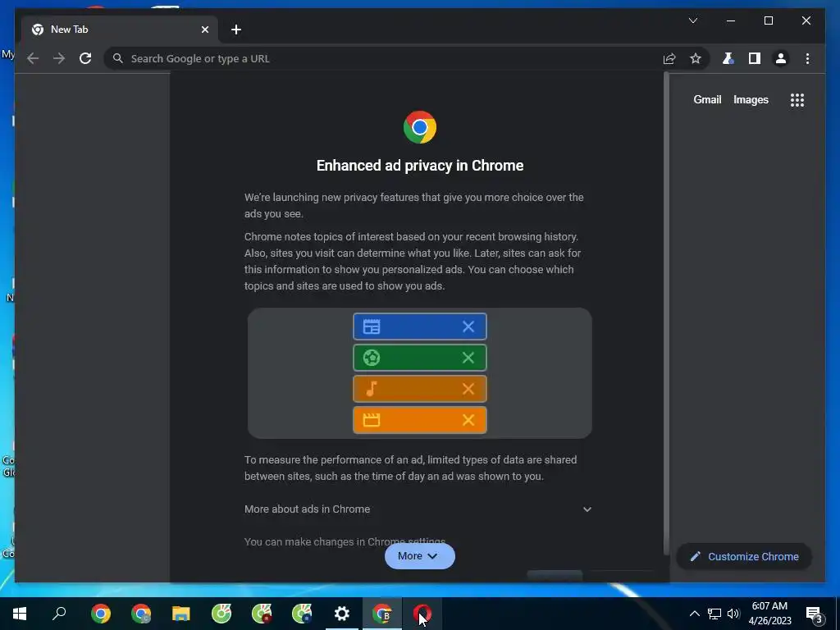Open taskbar search magnifier
Viewport: 840px width, 630px height.
[59, 614]
